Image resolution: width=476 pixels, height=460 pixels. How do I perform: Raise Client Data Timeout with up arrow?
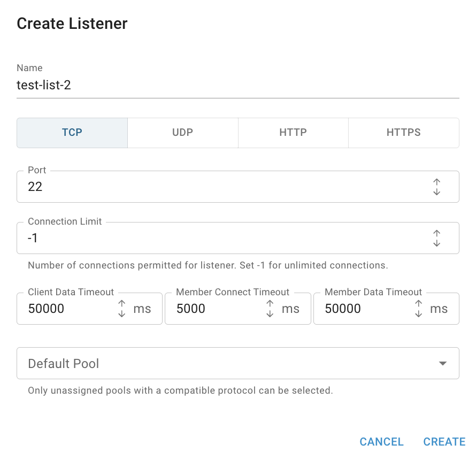click(x=122, y=303)
